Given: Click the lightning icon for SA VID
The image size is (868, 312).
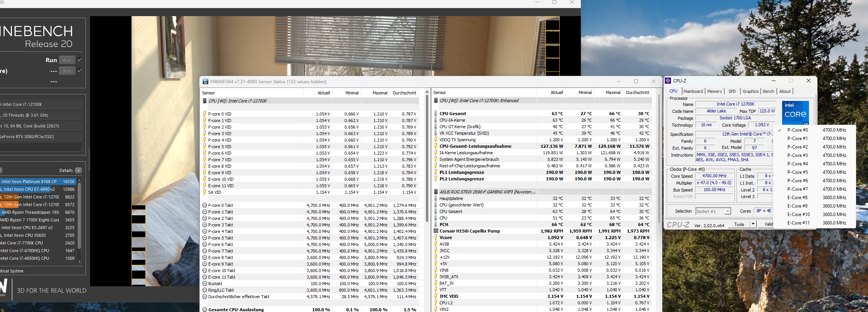Looking at the screenshot, I should click(205, 192).
